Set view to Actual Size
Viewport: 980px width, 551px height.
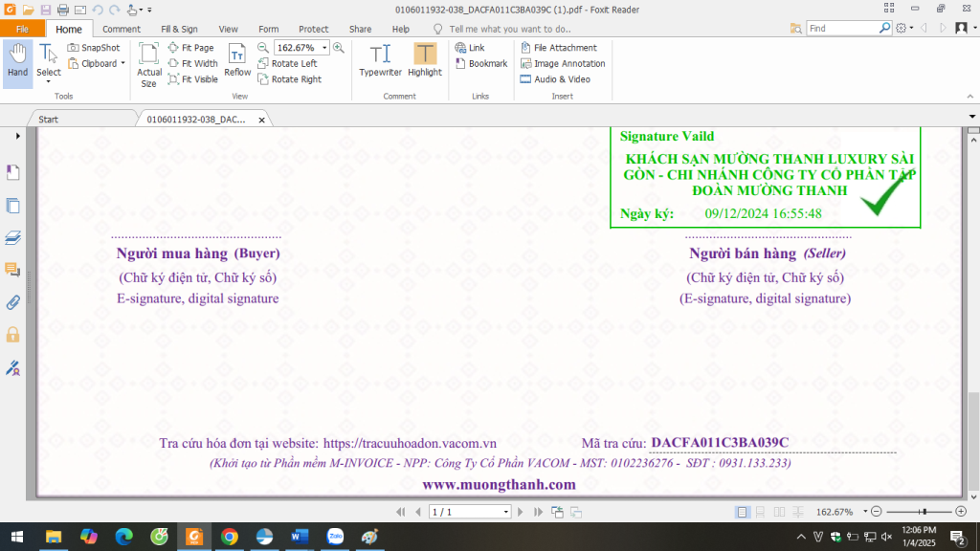[x=148, y=65]
